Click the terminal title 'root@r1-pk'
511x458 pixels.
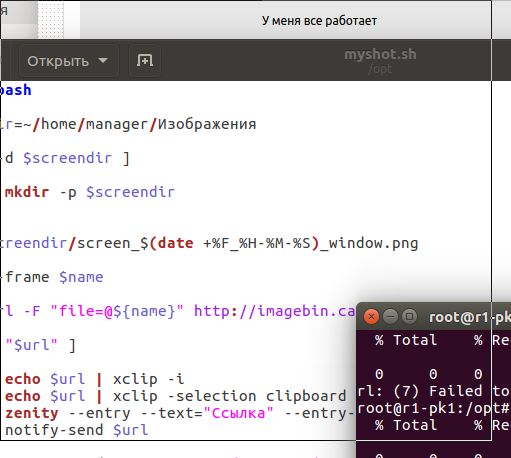tap(470, 317)
